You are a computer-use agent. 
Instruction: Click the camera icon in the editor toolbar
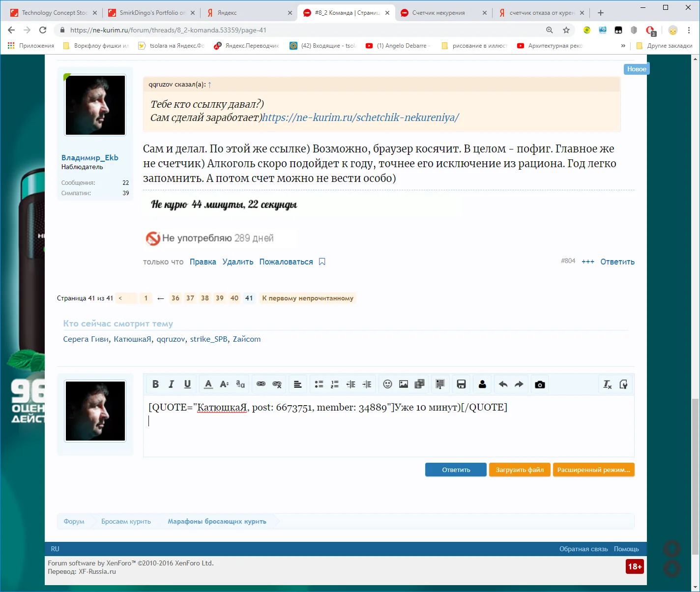[540, 385]
